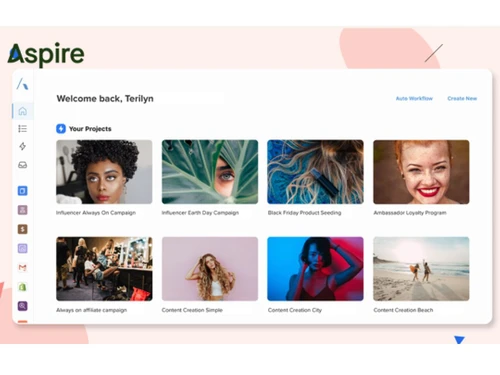Click the "Influencer Always On Campaign" label
Image resolution: width=500 pixels, height=375 pixels.
(96, 213)
